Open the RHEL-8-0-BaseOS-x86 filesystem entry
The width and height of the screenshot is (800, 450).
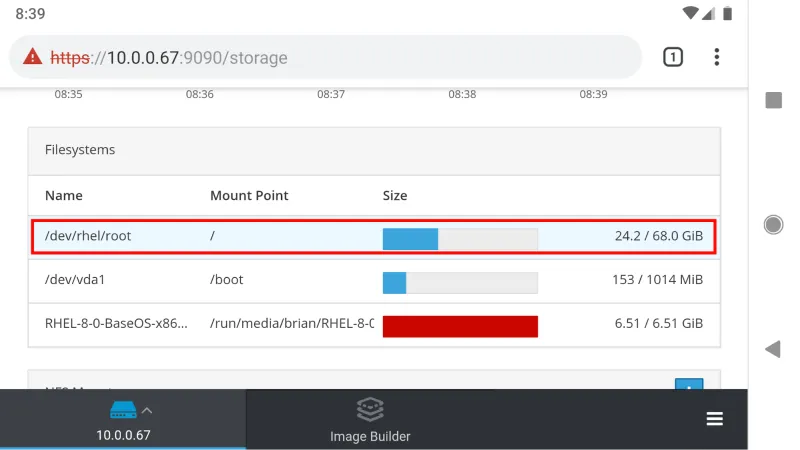point(115,324)
